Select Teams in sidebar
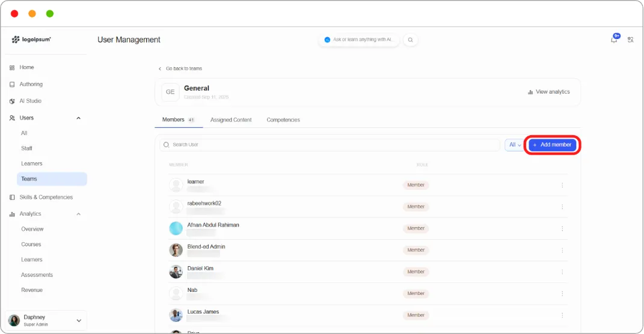 (52, 179)
